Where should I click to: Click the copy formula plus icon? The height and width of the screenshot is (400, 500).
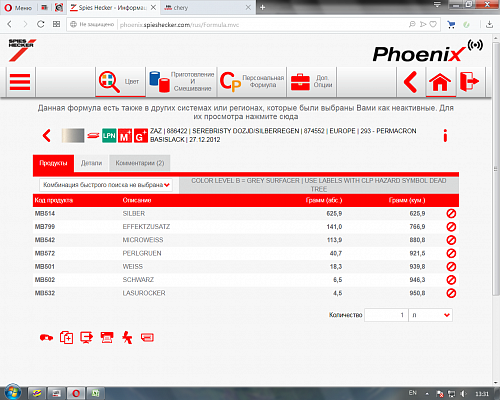pyautogui.click(x=66, y=338)
